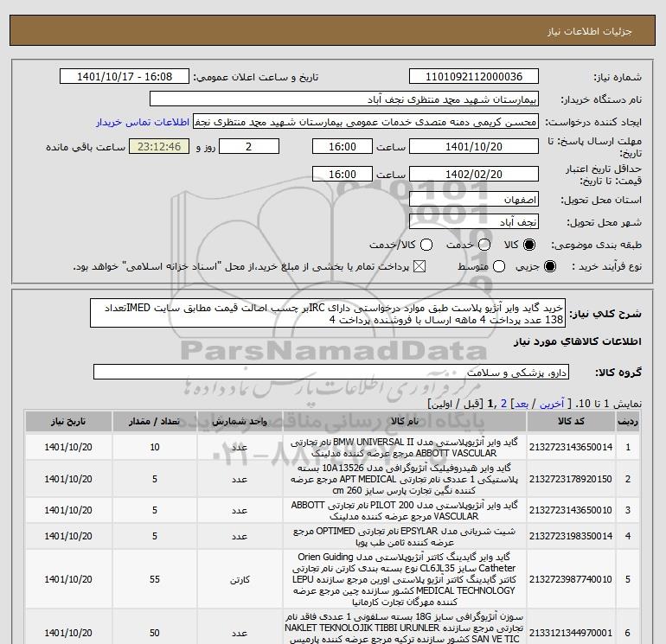Viewport: 666px width, 644px height.
Task: Select the جزیی purchase process radio
Action: [x=549, y=266]
